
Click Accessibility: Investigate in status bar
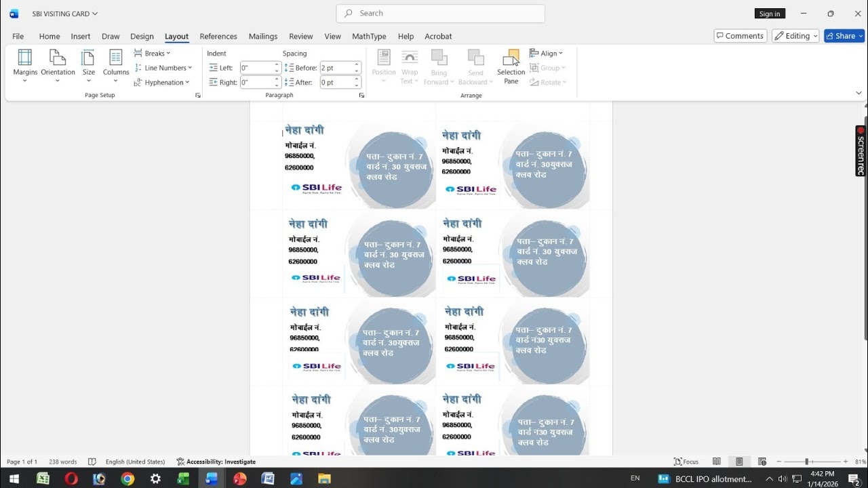[x=216, y=462]
